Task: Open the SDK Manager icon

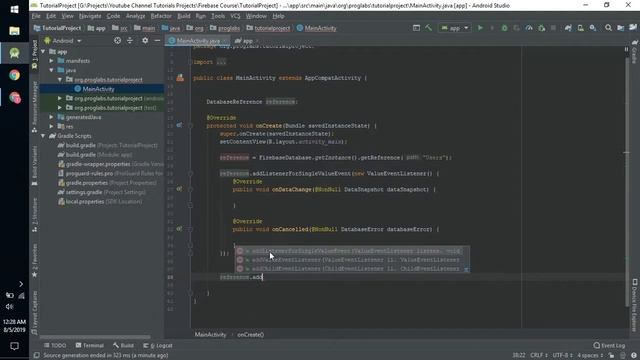Action: click(x=593, y=28)
